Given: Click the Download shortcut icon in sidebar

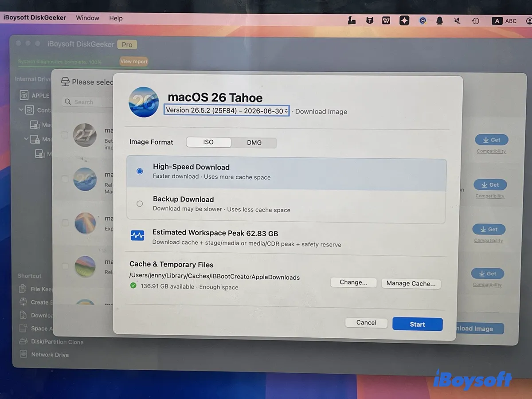Looking at the screenshot, I should pyautogui.click(x=23, y=315).
